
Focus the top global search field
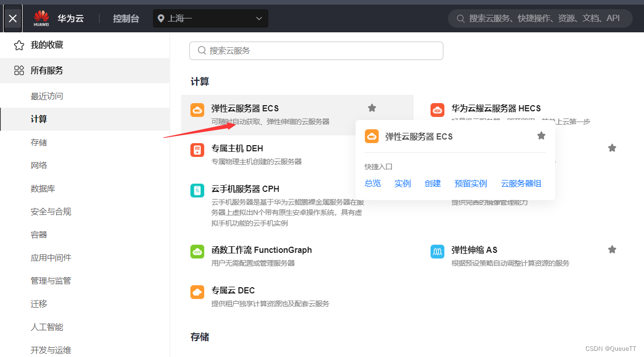[x=540, y=18]
